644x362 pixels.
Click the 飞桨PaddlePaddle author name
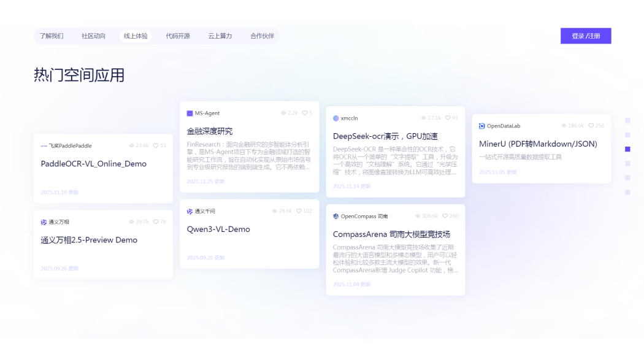tap(71, 146)
